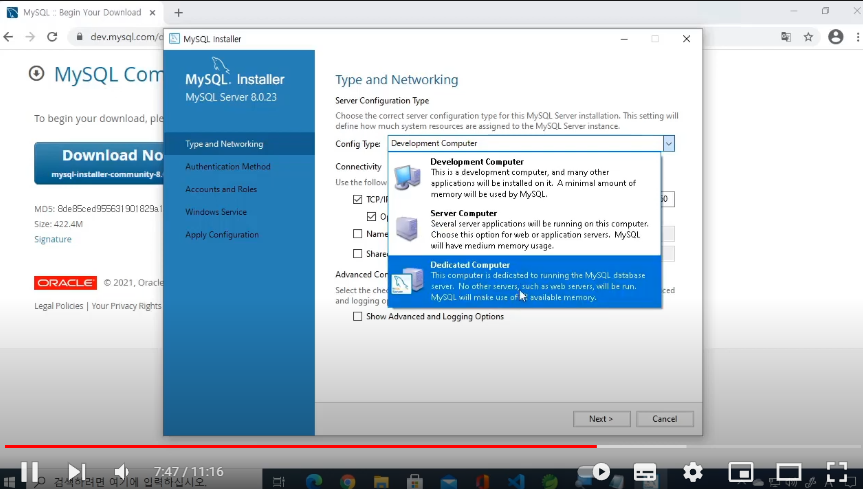The height and width of the screenshot is (489, 863).
Task: Toggle the TCP/IP checkbox
Action: pos(358,199)
